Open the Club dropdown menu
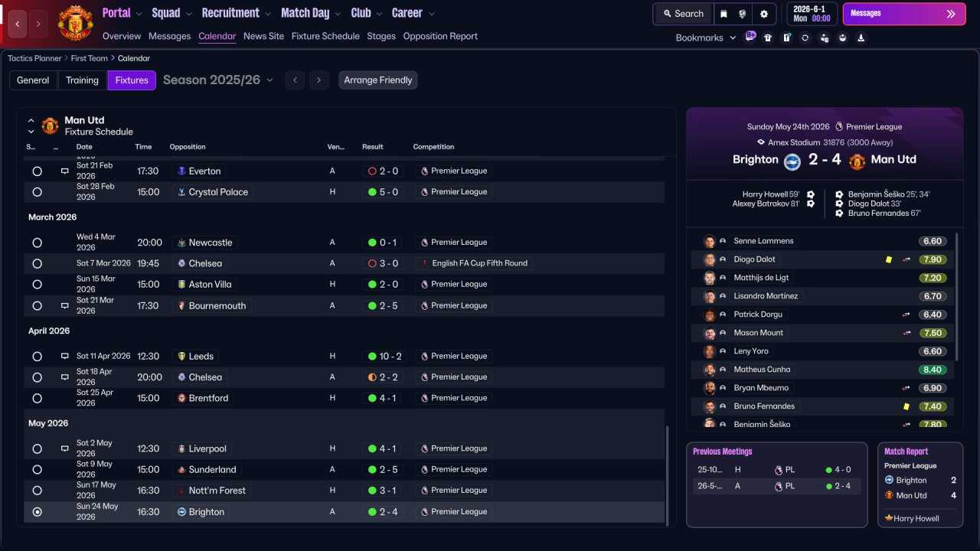 367,13
